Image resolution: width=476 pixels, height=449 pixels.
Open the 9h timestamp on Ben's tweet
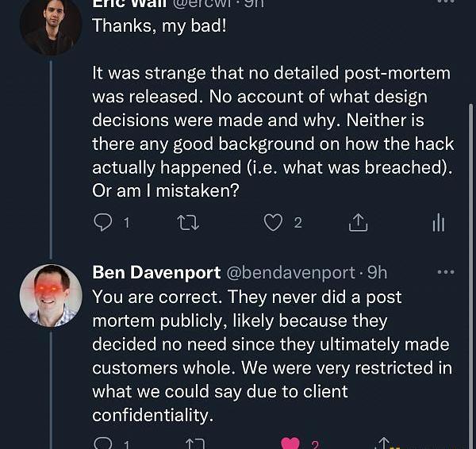click(377, 273)
